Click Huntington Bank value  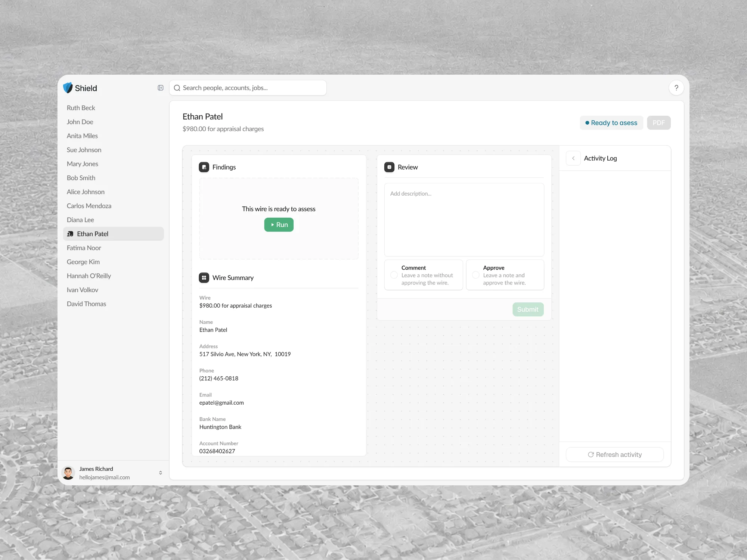click(220, 427)
